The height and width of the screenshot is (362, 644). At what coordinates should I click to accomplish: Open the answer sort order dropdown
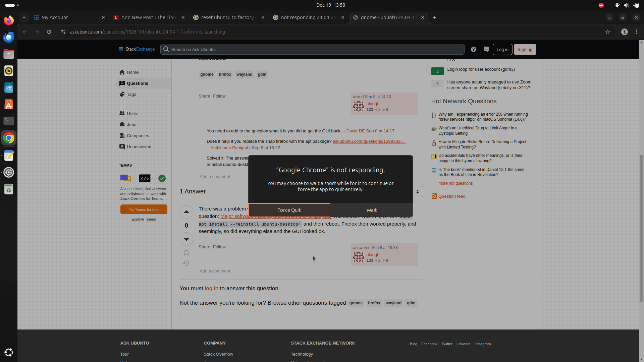(x=418, y=192)
